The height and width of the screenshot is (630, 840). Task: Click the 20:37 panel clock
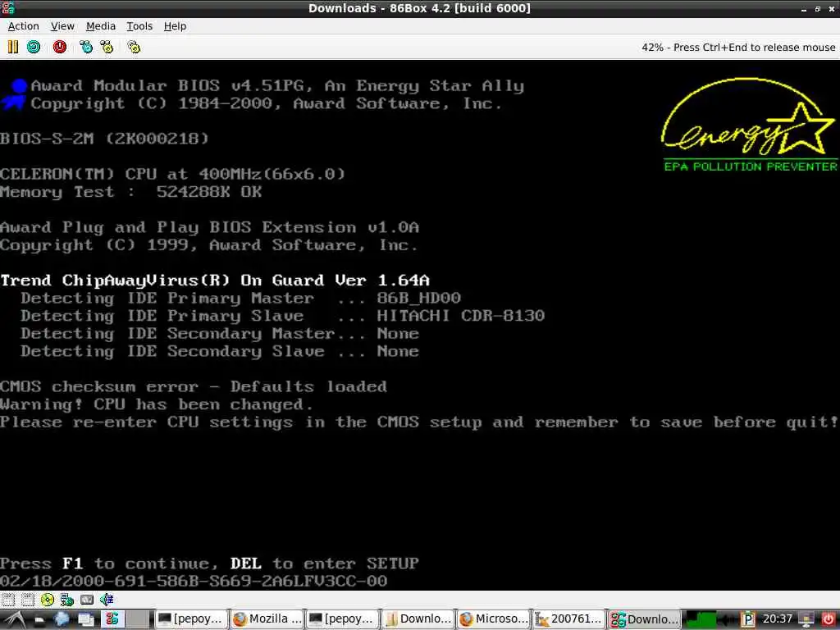tap(778, 619)
